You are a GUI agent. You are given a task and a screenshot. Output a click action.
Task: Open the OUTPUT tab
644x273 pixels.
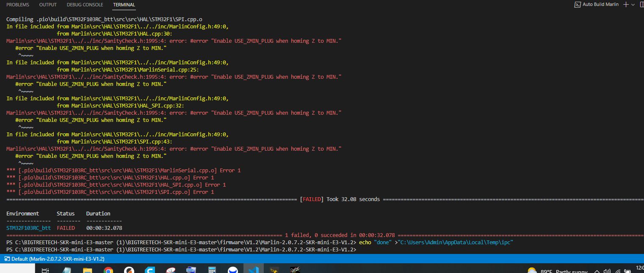click(x=48, y=5)
